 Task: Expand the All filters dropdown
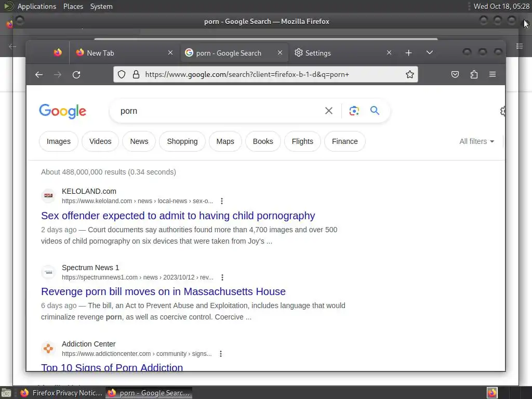[x=476, y=141]
